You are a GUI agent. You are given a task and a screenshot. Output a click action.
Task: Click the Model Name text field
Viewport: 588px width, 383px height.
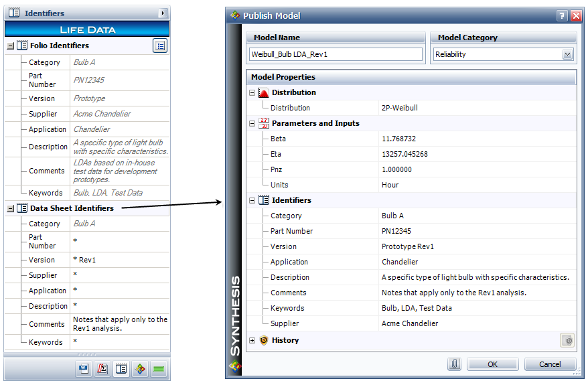(x=336, y=55)
